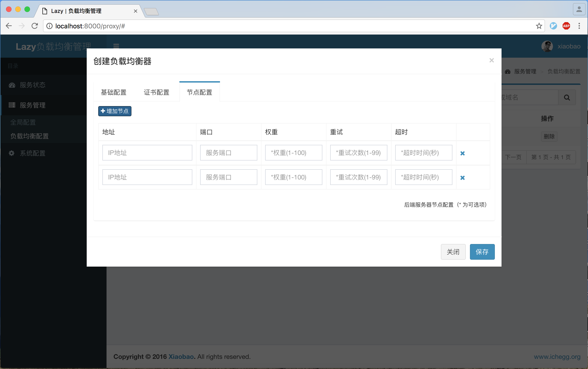Viewport: 588px width, 369px height.
Task: Click first row 权重(1-100) input
Action: click(293, 153)
